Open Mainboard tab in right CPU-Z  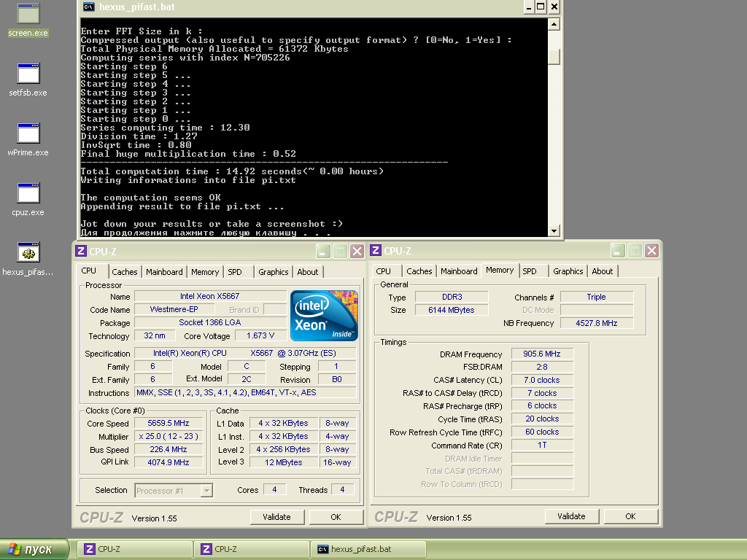click(x=459, y=271)
